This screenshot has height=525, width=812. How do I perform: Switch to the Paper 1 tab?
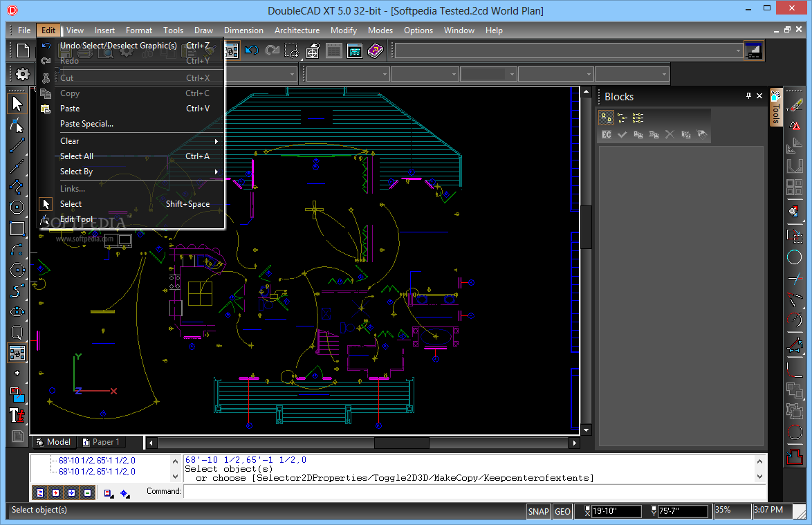[x=102, y=442]
